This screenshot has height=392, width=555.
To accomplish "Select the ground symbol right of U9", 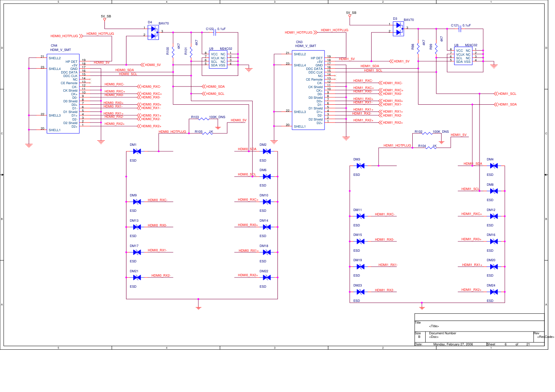I will click(x=249, y=70).
